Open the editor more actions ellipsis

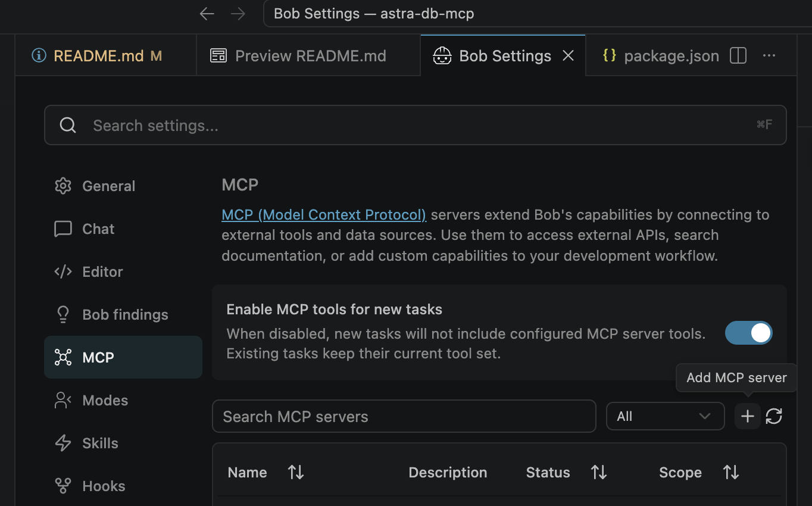769,55
